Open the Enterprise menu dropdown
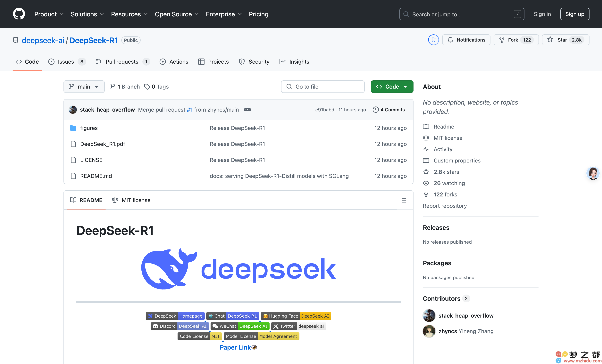602x364 pixels. [224, 14]
